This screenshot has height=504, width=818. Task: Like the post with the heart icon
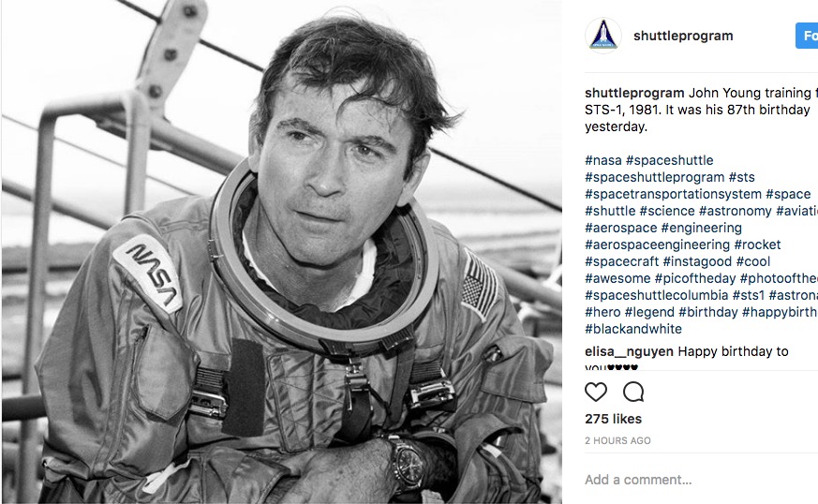pyautogui.click(x=596, y=392)
